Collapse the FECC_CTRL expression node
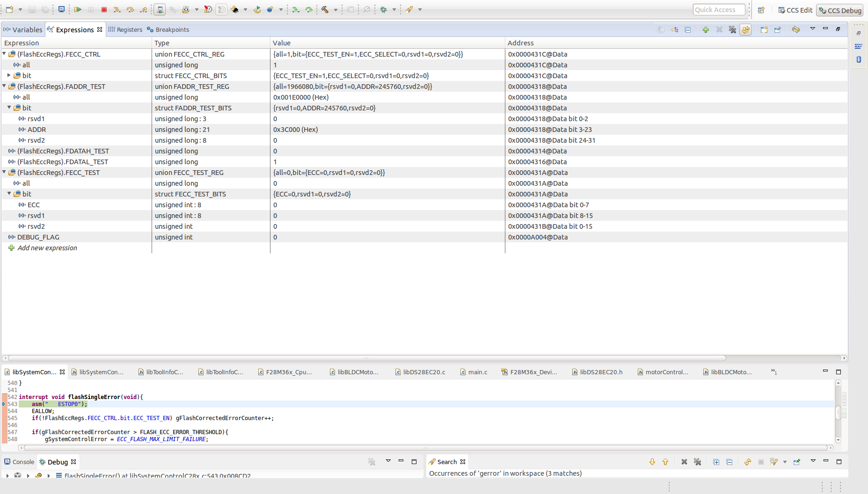Image resolution: width=868 pixels, height=494 pixels. coord(4,54)
